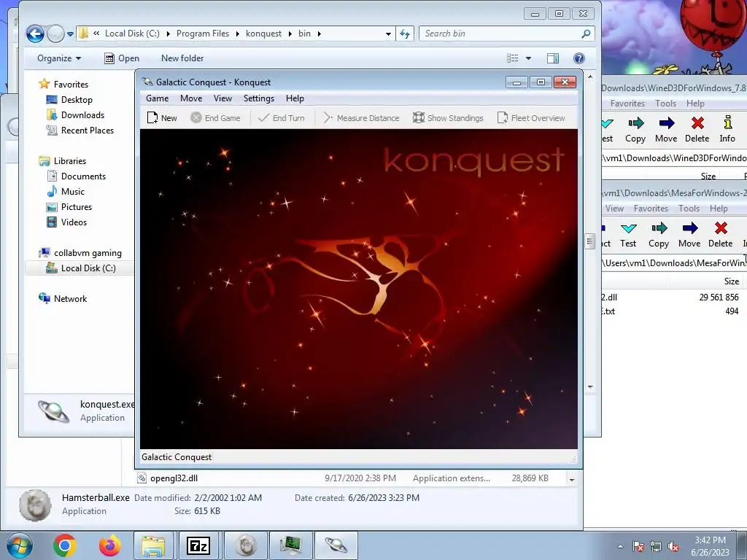Image resolution: width=747 pixels, height=560 pixels.
Task: Open recent locations dropdown beside Forward arrow
Action: [x=71, y=34]
